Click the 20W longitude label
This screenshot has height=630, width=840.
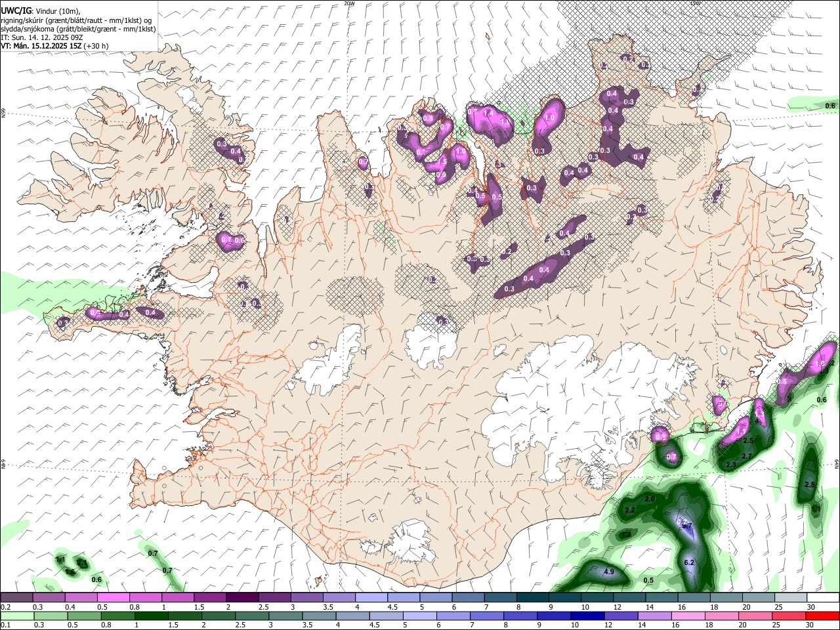[349, 3]
